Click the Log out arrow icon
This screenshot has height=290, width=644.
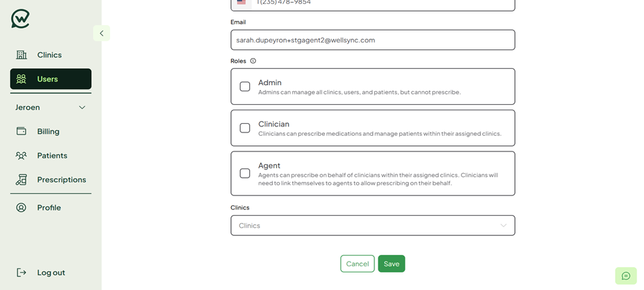click(21, 272)
